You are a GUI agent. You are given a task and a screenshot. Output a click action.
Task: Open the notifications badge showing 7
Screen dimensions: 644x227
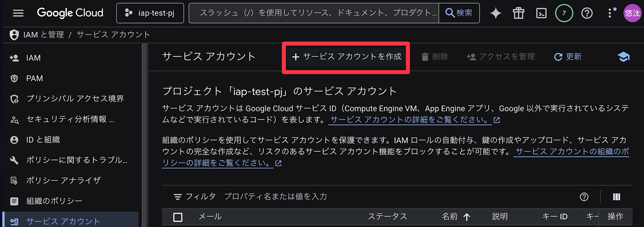(564, 13)
